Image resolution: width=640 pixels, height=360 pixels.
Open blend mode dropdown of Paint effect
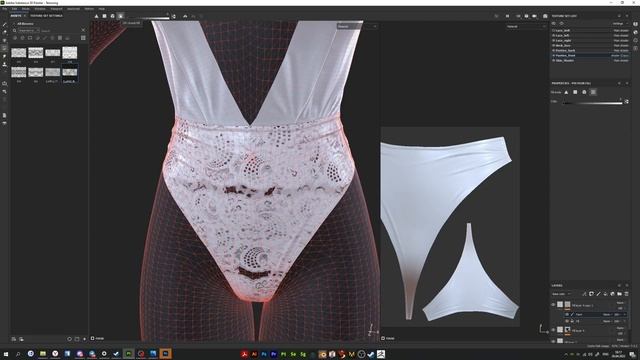(x=607, y=315)
